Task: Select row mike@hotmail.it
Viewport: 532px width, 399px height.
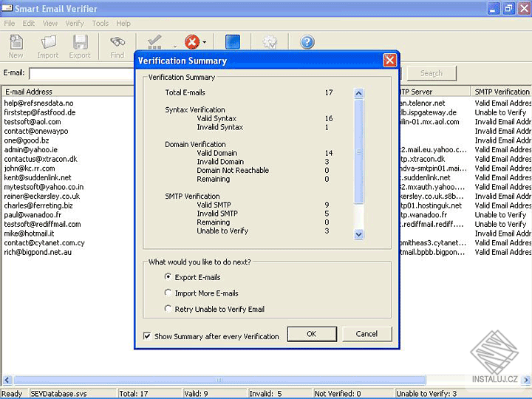Action: (x=29, y=233)
